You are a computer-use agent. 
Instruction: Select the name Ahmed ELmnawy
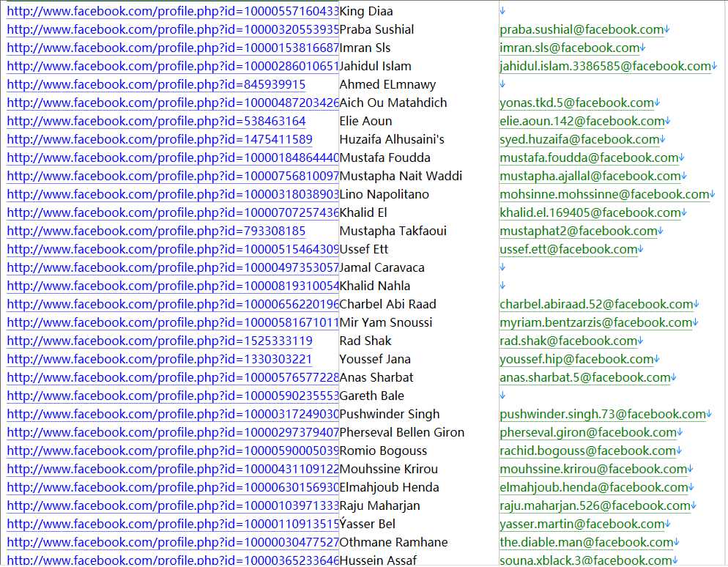click(387, 84)
